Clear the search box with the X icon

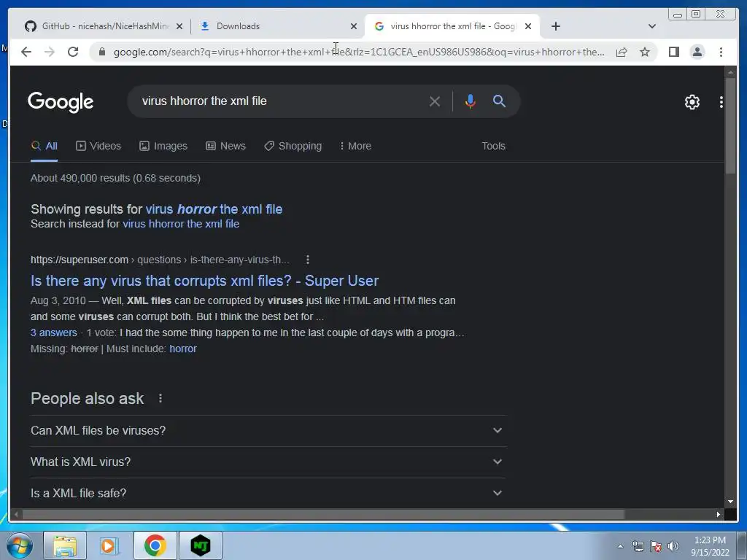[x=435, y=101]
